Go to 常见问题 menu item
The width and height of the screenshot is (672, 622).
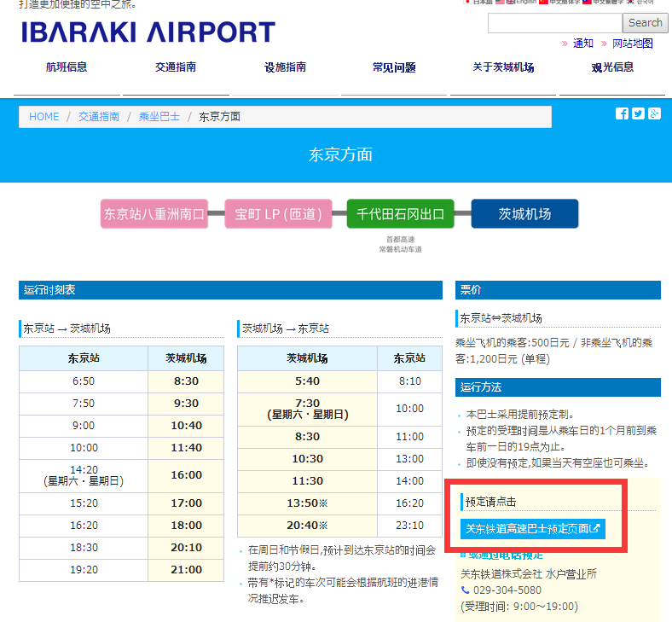(x=394, y=67)
